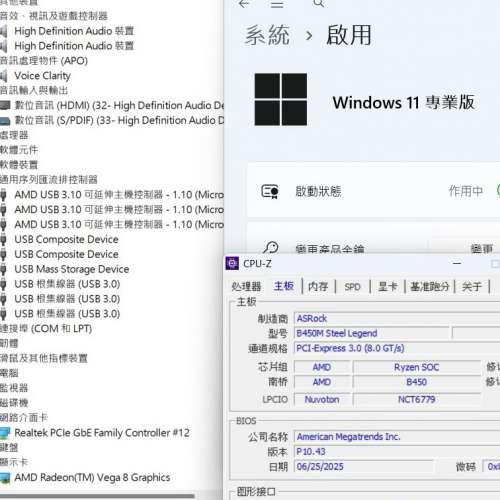Expand the 監視器 category
500x500 pixels.
[x=14, y=388]
